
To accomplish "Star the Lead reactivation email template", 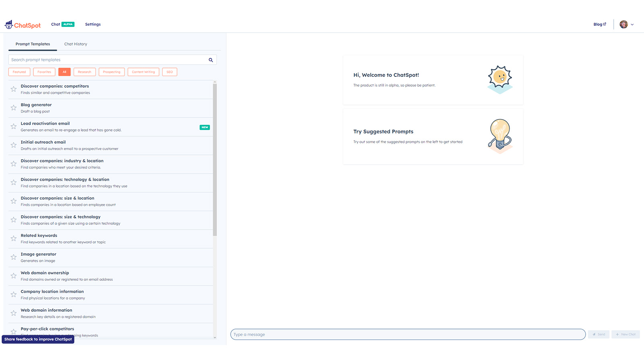I will [14, 126].
